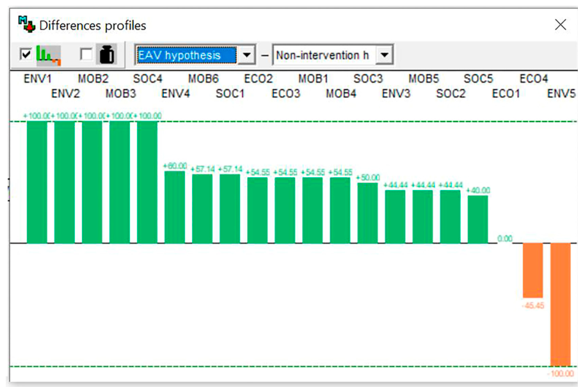
Task: Click the ECO3 criterion label
Action: click(x=286, y=93)
